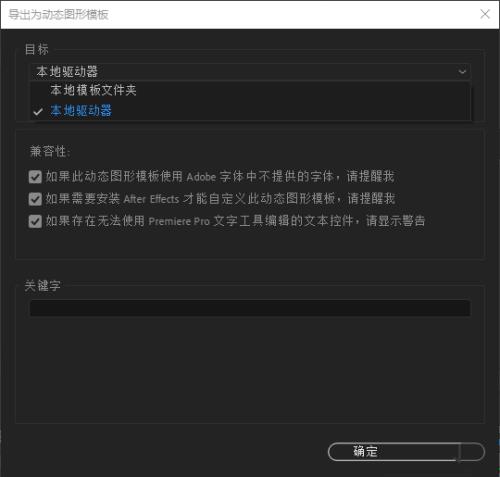Confirm the export with the 确定 button
The width and height of the screenshot is (500, 477).
pos(406,452)
